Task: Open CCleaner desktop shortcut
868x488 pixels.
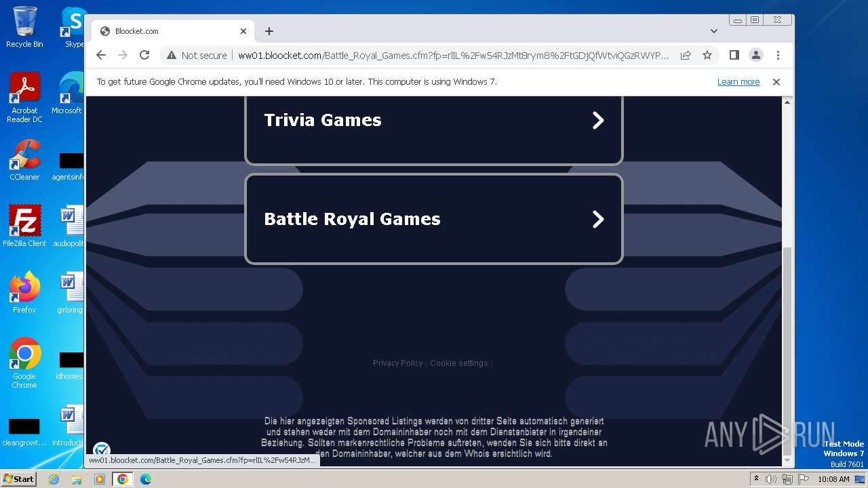Action: [x=24, y=160]
